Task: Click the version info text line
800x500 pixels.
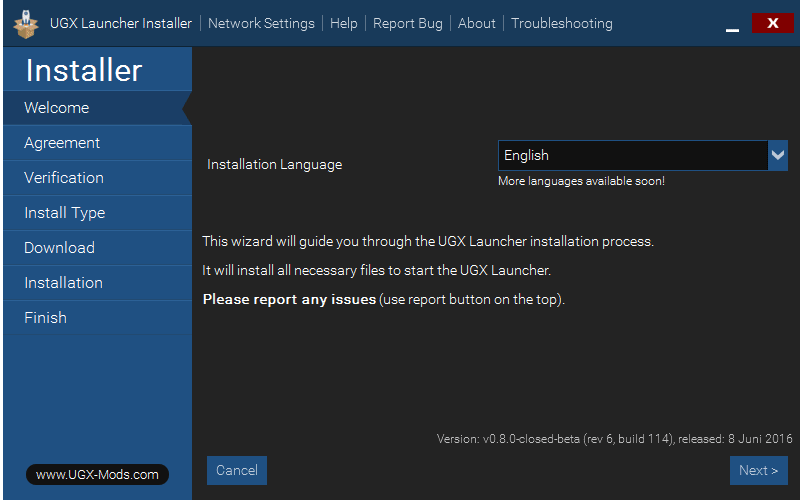Action: (x=615, y=439)
